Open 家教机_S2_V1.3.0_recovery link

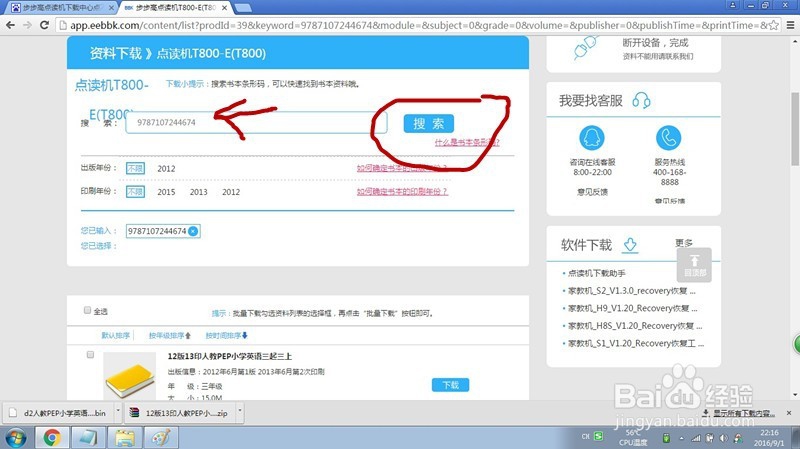point(632,291)
